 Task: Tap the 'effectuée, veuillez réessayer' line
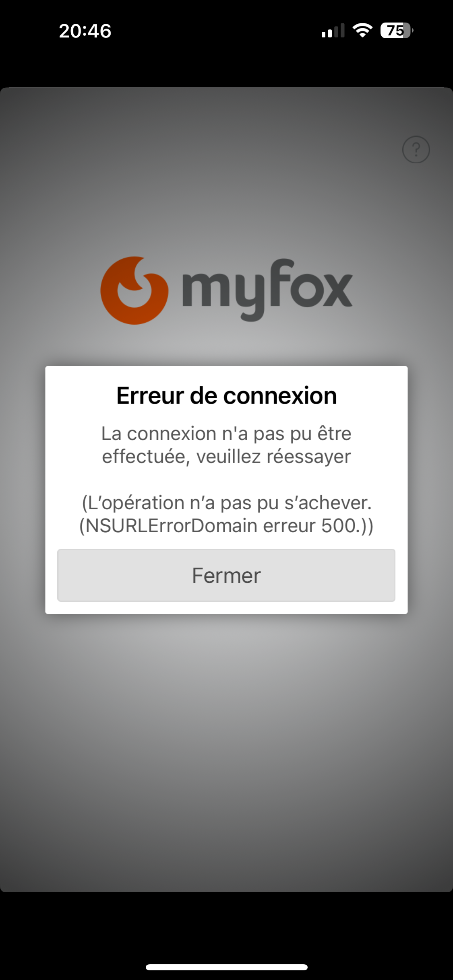tap(226, 457)
